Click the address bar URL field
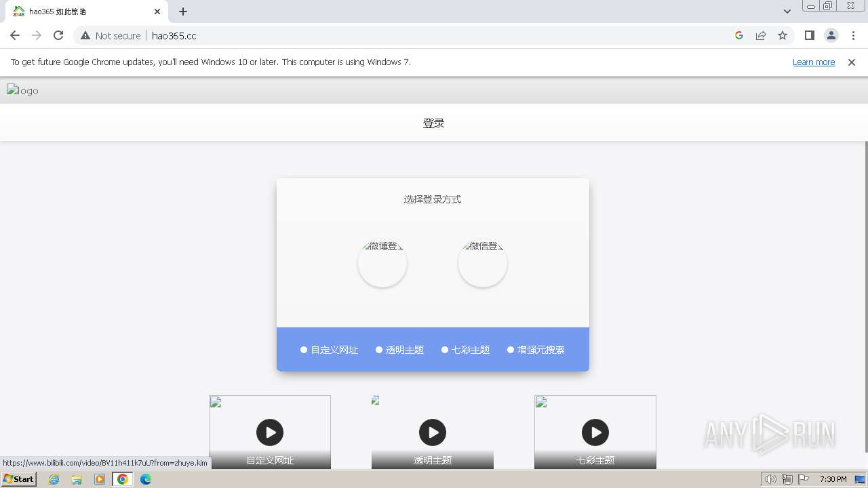This screenshot has height=488, width=868. (x=434, y=35)
